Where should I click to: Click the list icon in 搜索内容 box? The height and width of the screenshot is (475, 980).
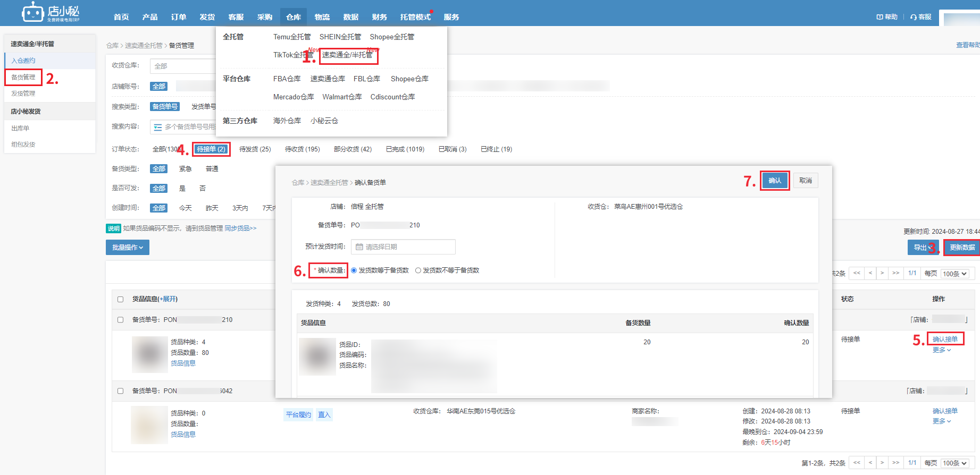pos(157,127)
